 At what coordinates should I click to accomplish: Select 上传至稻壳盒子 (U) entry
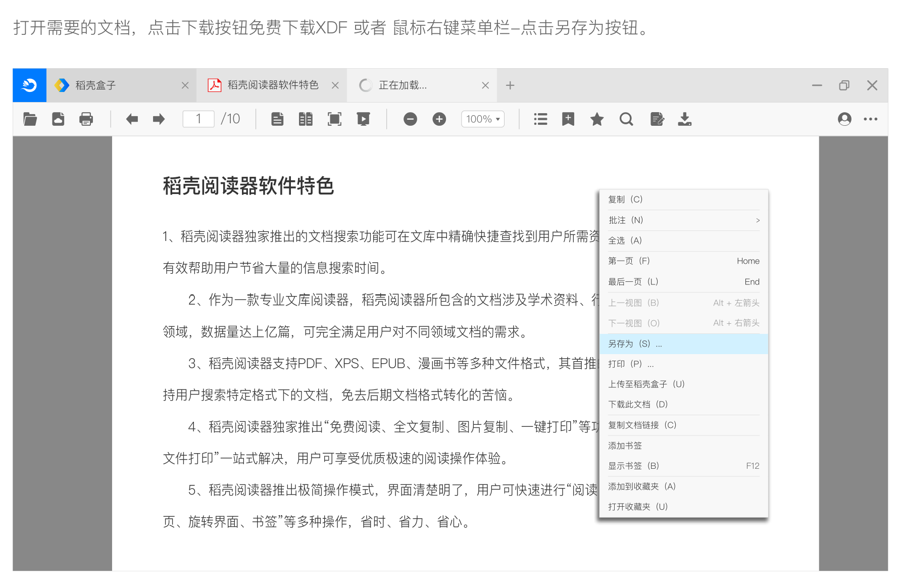coord(684,384)
